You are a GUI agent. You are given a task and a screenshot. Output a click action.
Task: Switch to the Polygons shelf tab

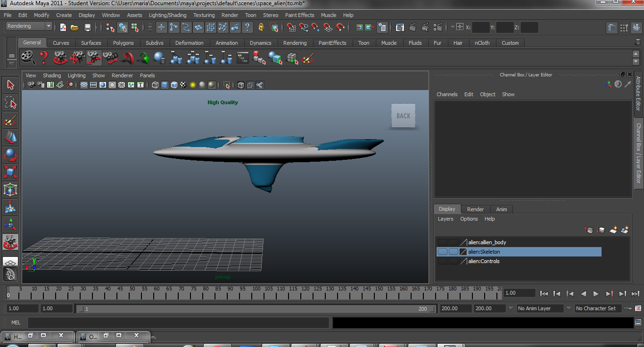tap(124, 43)
